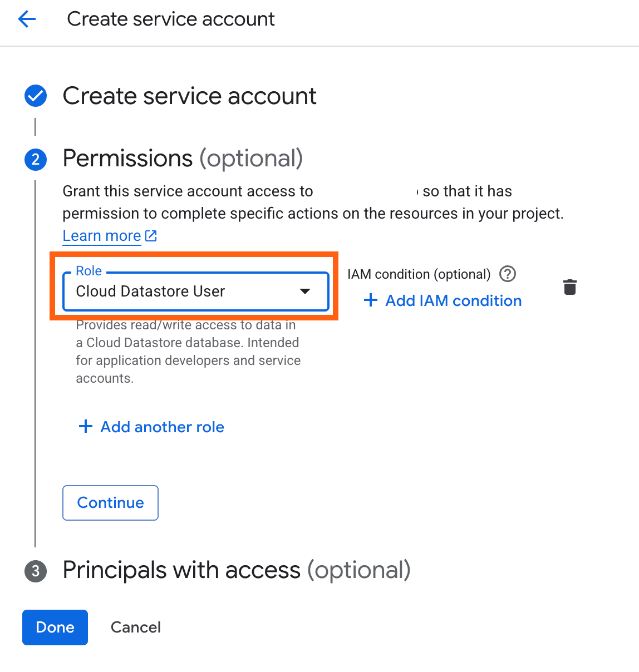Screen dimensions: 639x672
Task: Delete this role using the trash icon
Action: point(570,287)
